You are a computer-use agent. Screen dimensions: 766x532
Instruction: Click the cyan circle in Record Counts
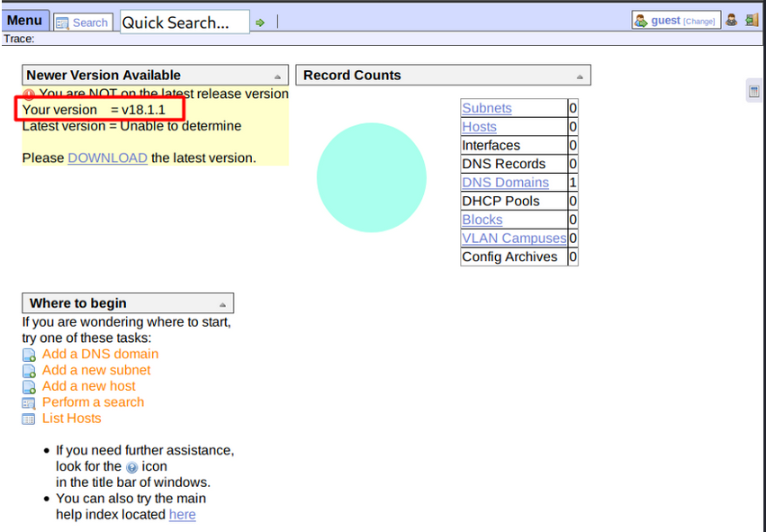click(371, 177)
